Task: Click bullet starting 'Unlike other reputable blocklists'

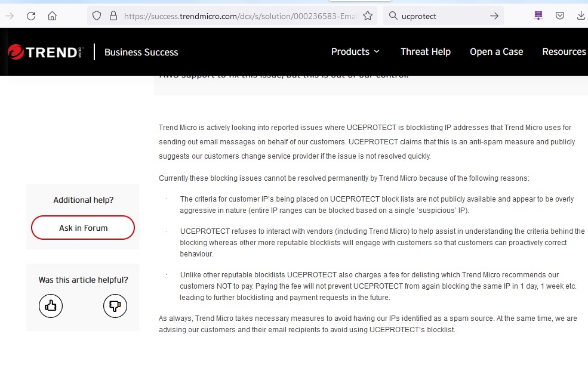Action: tap(378, 286)
